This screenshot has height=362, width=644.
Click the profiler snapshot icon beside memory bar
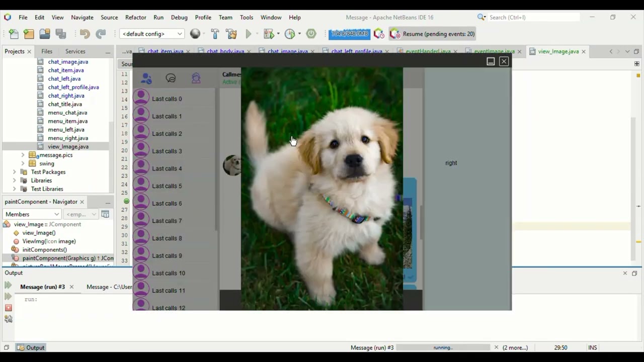379,34
